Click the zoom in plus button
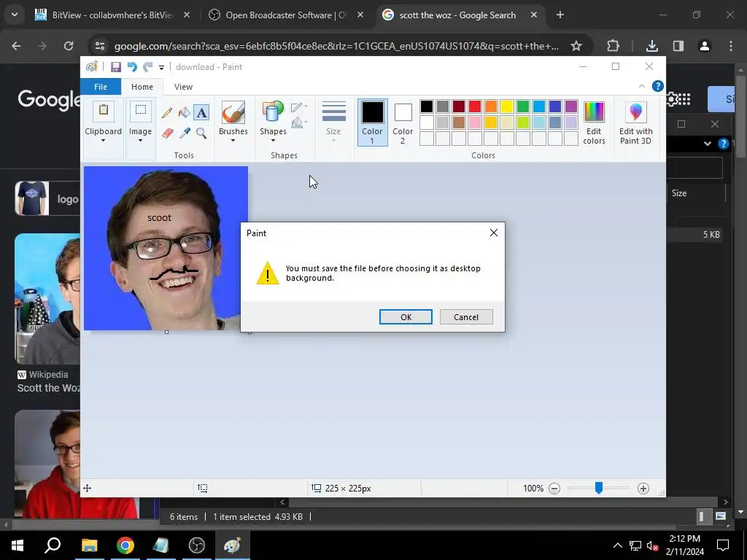Screen dimensions: 747x560 pyautogui.click(x=643, y=488)
